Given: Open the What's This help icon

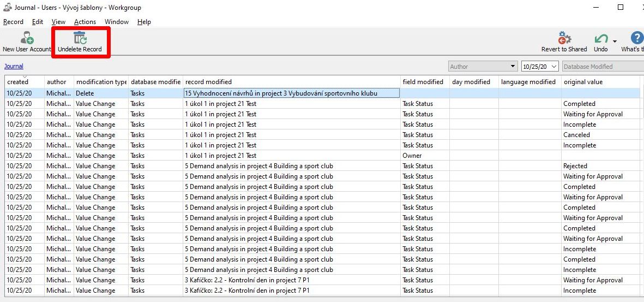Looking at the screenshot, I should [636, 38].
